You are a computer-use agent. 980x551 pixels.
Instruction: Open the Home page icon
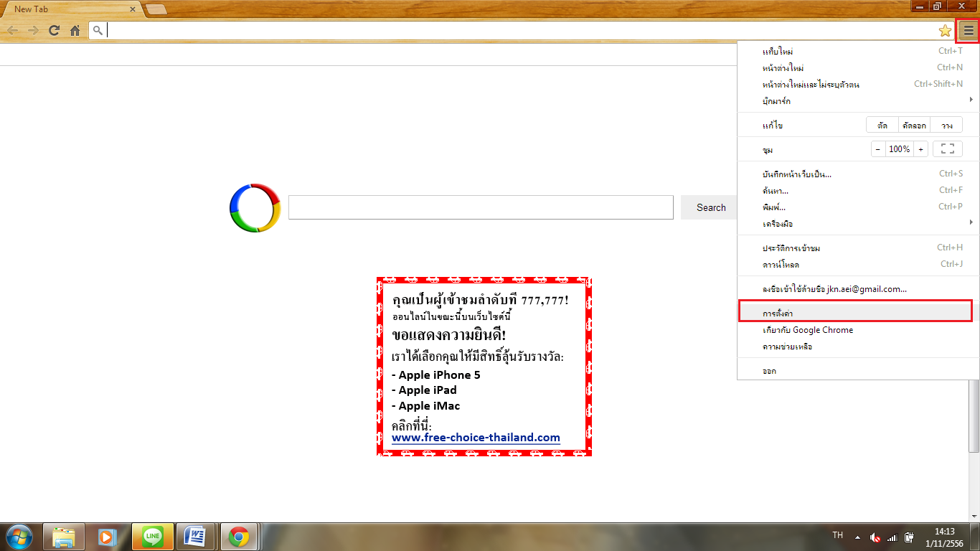click(75, 30)
